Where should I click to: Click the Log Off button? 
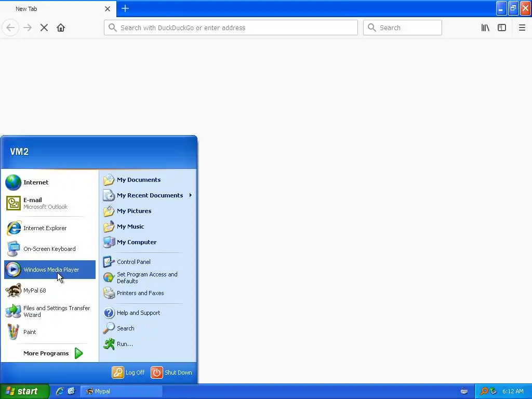[128, 373]
